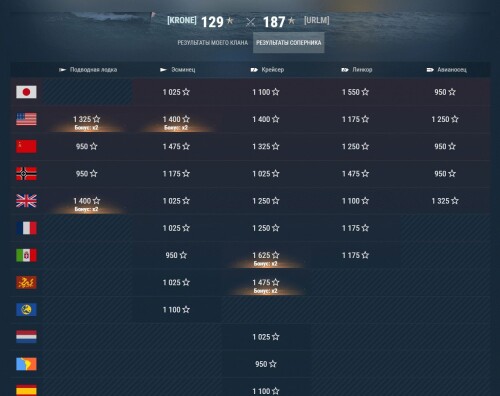Click the United Kingdom flag icon

coord(26,201)
